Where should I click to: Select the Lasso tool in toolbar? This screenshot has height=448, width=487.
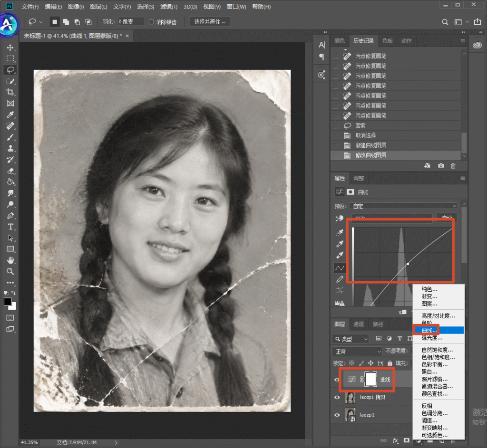tap(10, 70)
